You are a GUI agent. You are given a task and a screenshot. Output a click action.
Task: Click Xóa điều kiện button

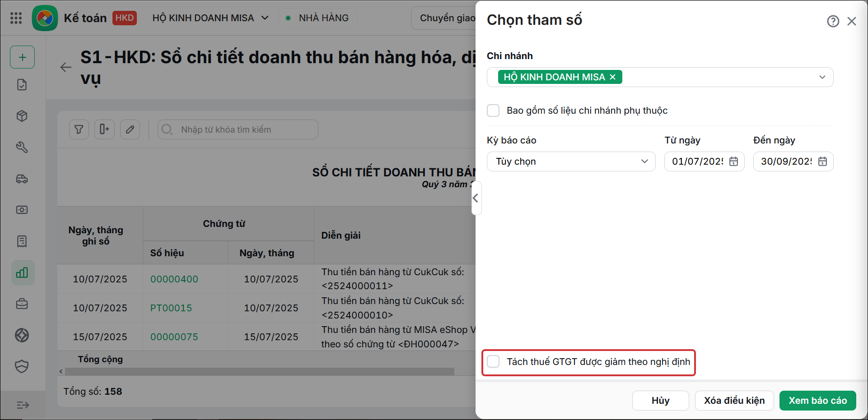pos(734,401)
